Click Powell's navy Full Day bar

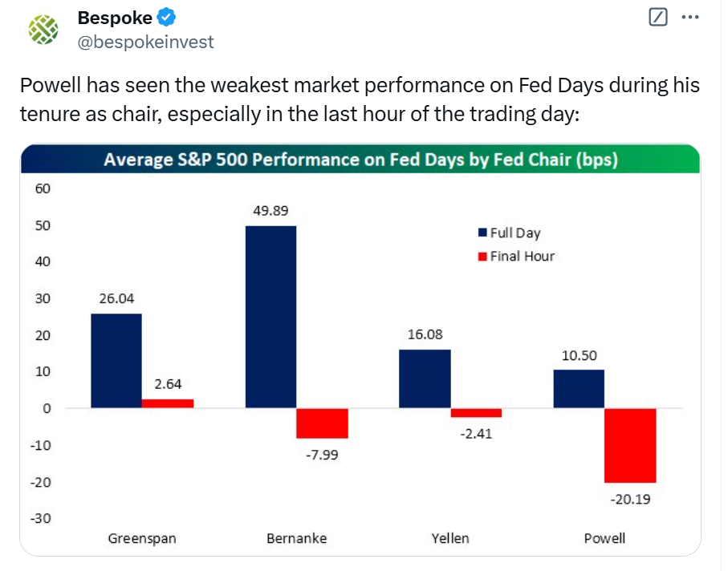coord(579,389)
